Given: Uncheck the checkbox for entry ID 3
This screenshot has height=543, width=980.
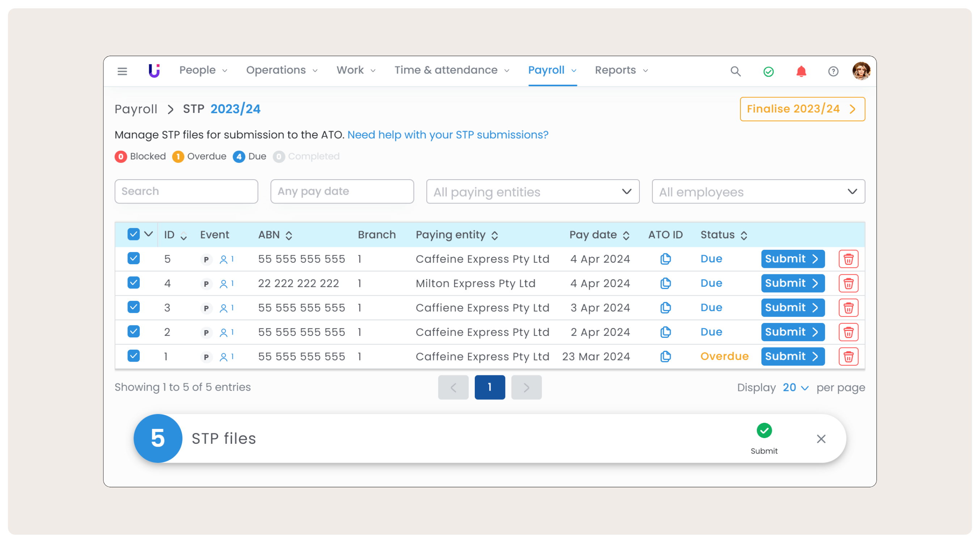Looking at the screenshot, I should [134, 307].
